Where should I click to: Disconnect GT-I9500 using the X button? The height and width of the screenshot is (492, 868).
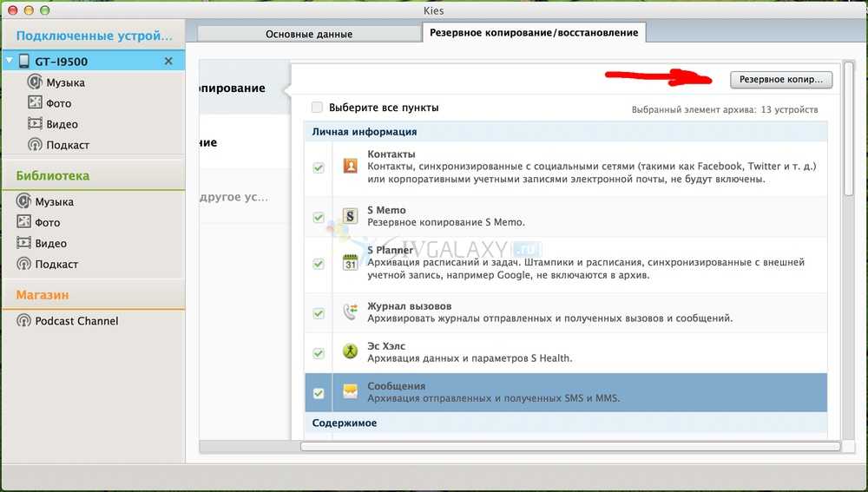click(168, 61)
